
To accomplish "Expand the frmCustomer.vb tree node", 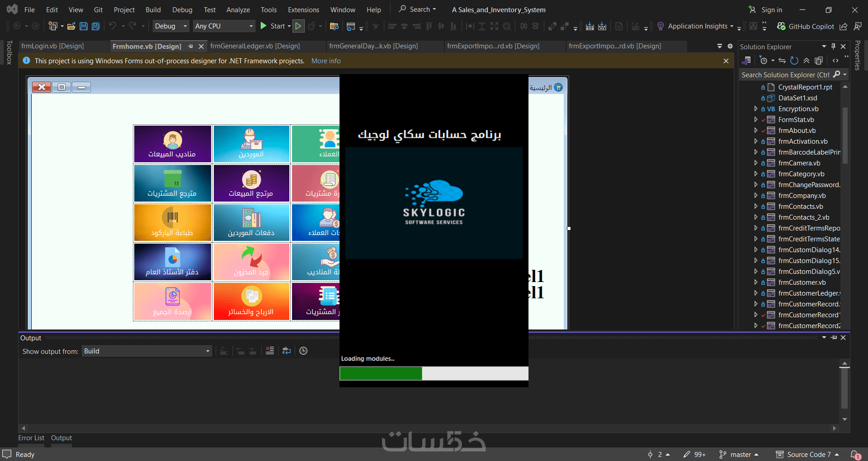I will 755,282.
